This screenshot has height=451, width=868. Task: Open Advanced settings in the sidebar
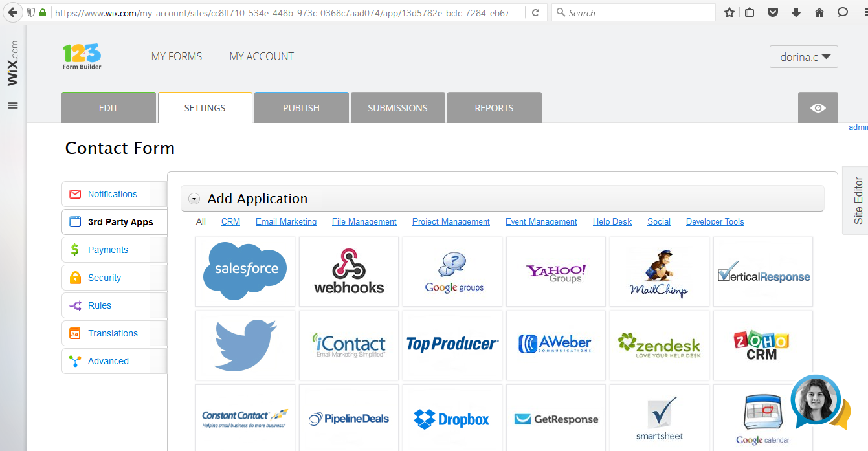(x=114, y=361)
